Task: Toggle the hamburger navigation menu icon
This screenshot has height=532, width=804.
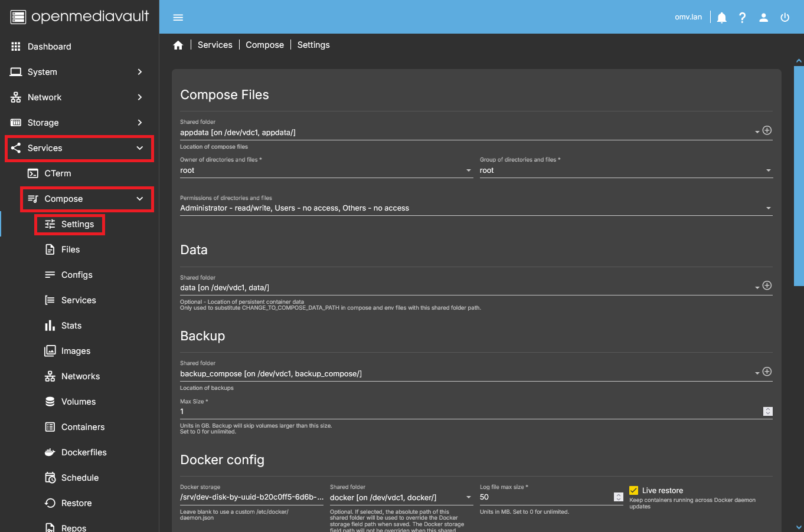Action: coord(178,18)
